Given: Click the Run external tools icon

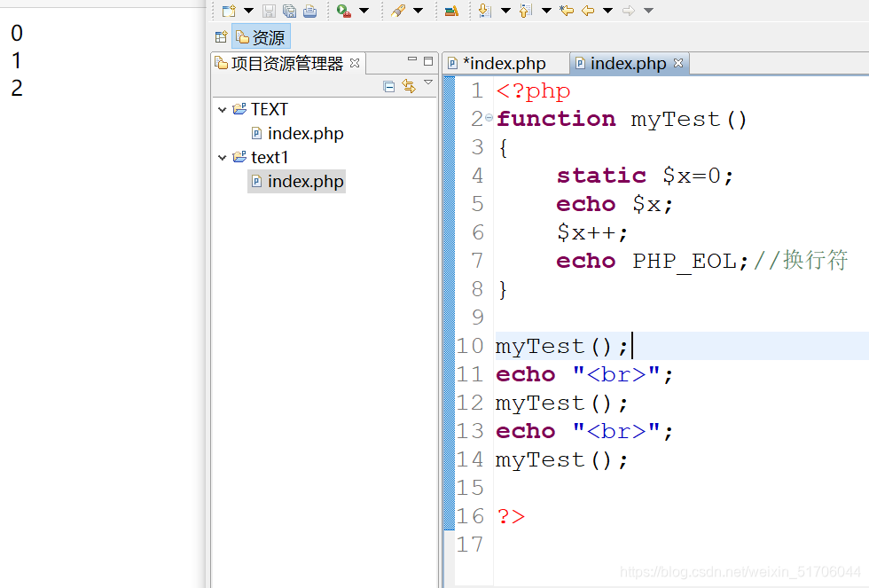Looking at the screenshot, I should (x=344, y=11).
